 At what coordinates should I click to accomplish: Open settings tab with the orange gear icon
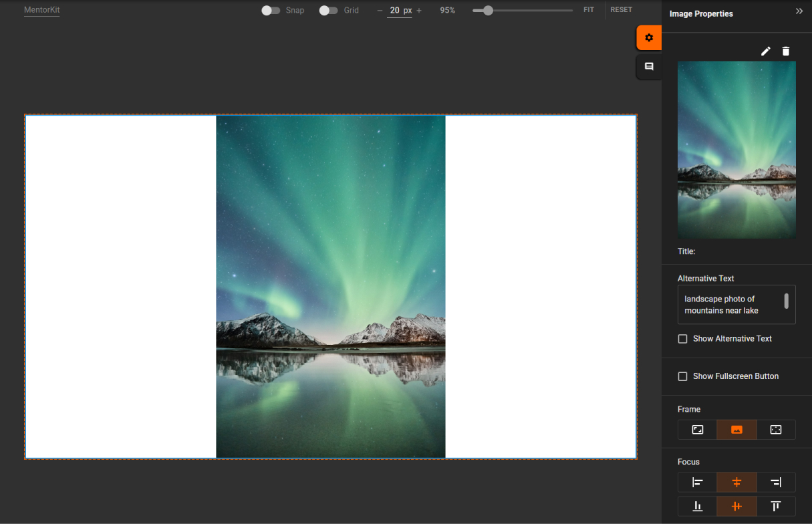649,37
